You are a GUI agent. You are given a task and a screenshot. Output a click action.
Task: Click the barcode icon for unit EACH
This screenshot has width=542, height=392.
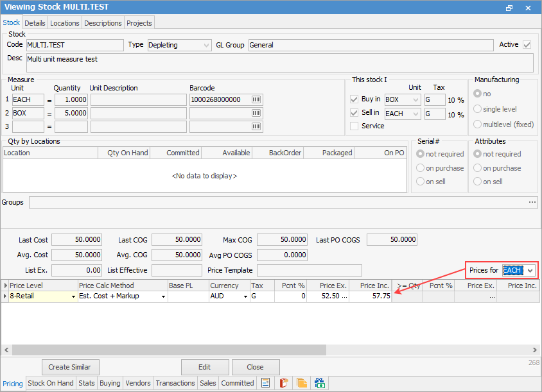click(x=256, y=99)
